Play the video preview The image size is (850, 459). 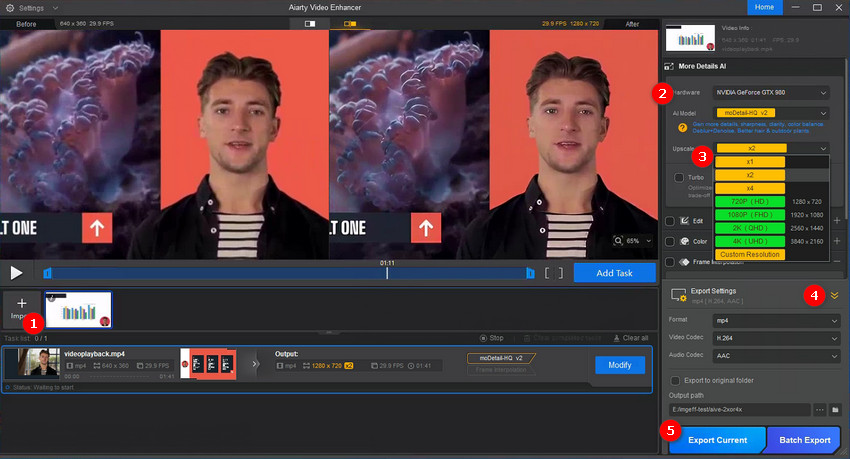(16, 272)
